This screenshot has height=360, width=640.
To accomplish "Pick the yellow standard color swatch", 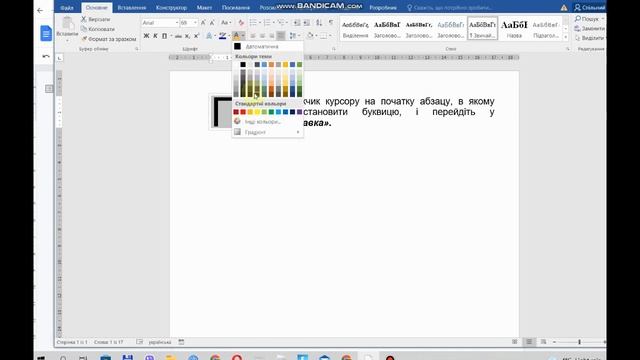I will [257, 112].
